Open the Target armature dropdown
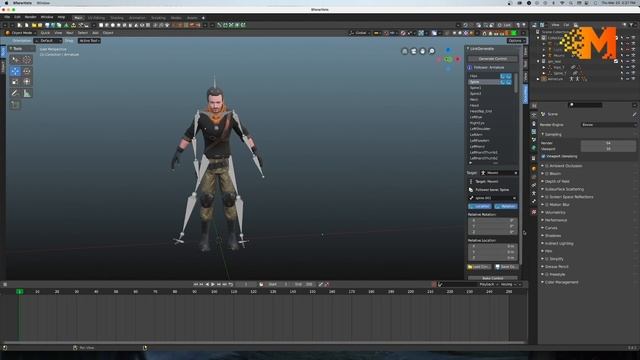 [x=499, y=173]
